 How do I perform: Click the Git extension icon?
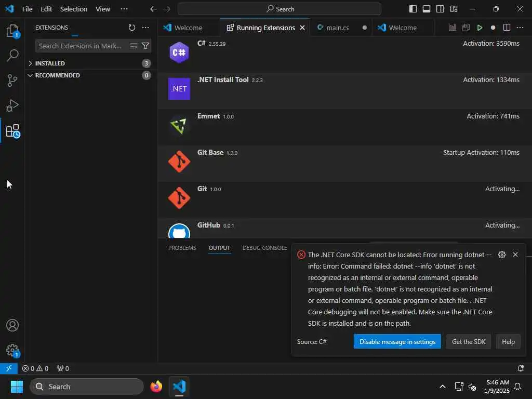(x=179, y=198)
